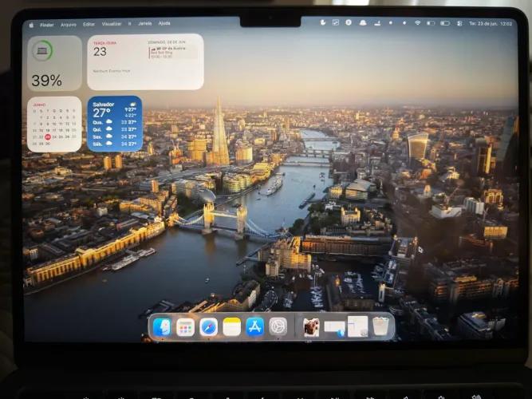Image resolution: width=532 pixels, height=399 pixels.
Task: Open the Ajuda menu
Action: [x=164, y=23]
